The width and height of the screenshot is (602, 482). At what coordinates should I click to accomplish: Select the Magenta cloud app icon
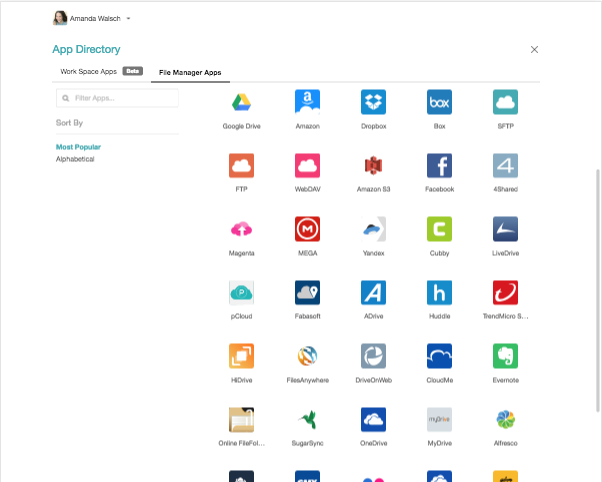(x=241, y=229)
